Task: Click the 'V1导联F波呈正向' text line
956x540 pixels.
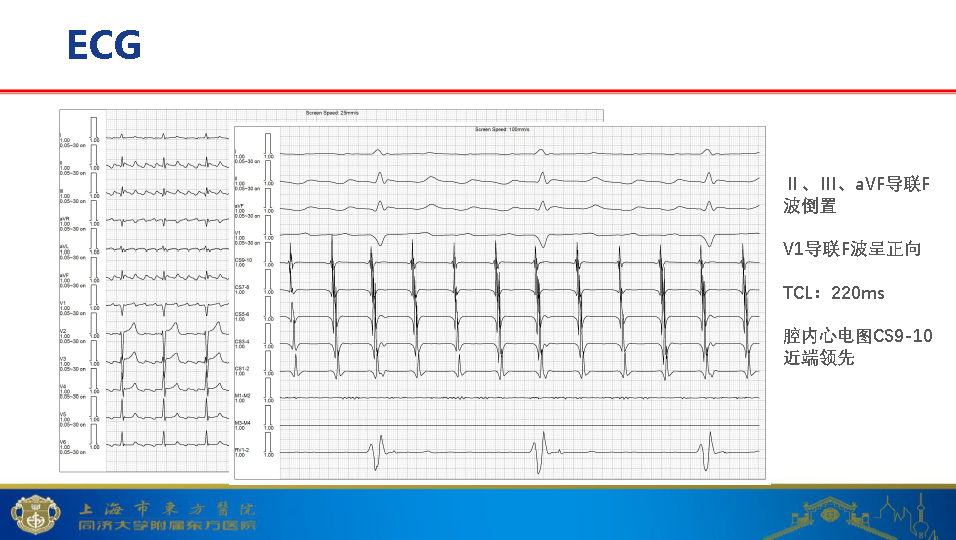Action: pos(852,249)
